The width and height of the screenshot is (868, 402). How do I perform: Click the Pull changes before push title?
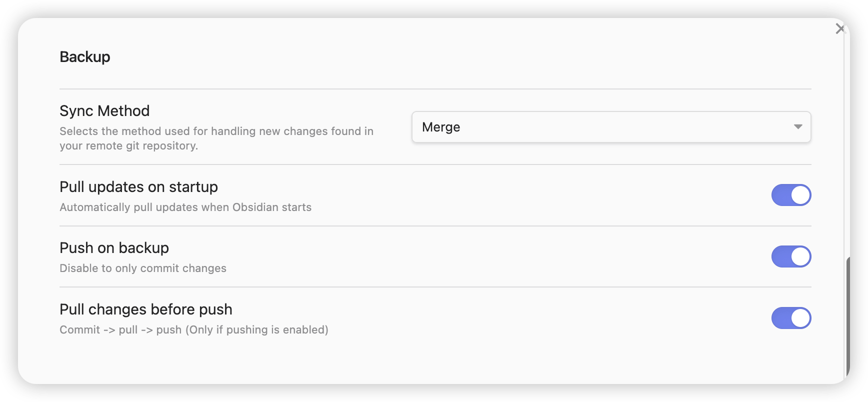tap(146, 309)
